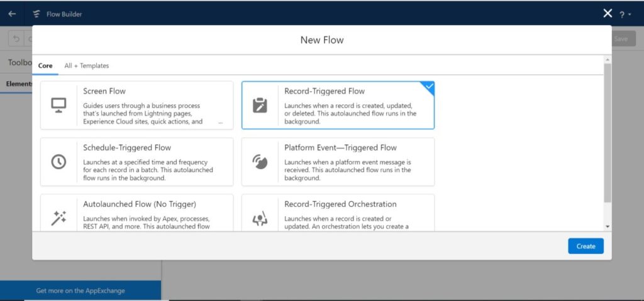
Task: Open the help question mark dropdown
Action: (x=625, y=14)
